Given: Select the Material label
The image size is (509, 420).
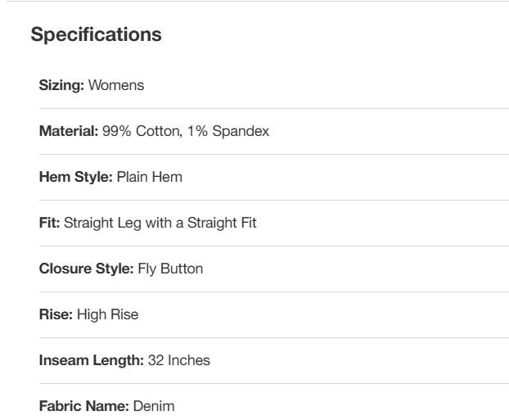Looking at the screenshot, I should pyautogui.click(x=69, y=131).
